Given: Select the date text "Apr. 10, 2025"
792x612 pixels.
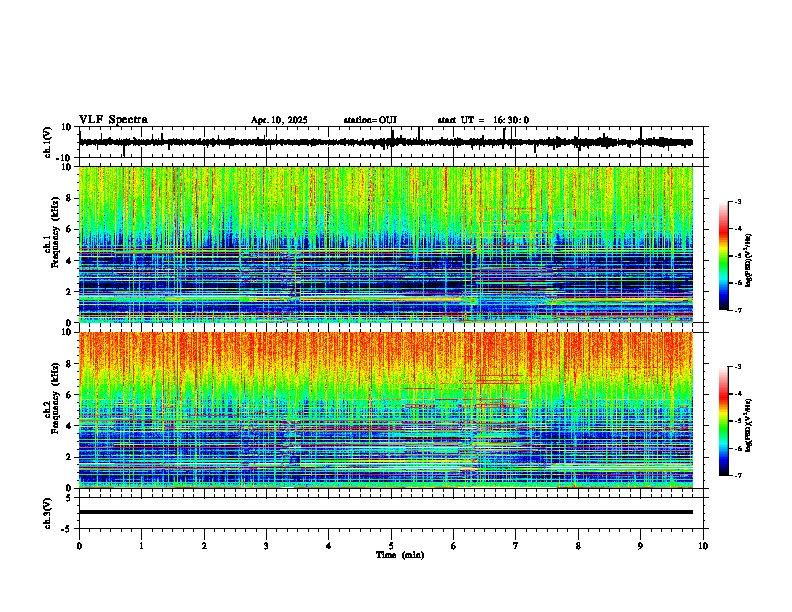Looking at the screenshot, I should coord(279,120).
